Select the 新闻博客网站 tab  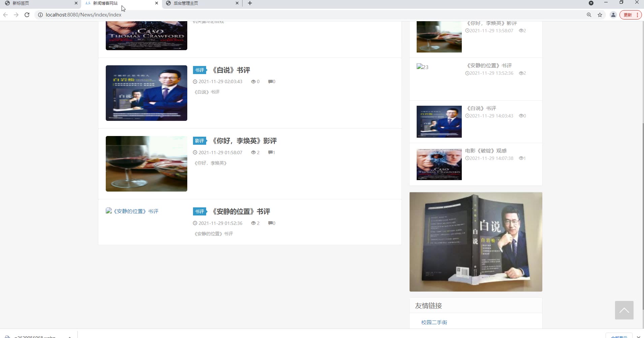pyautogui.click(x=121, y=3)
